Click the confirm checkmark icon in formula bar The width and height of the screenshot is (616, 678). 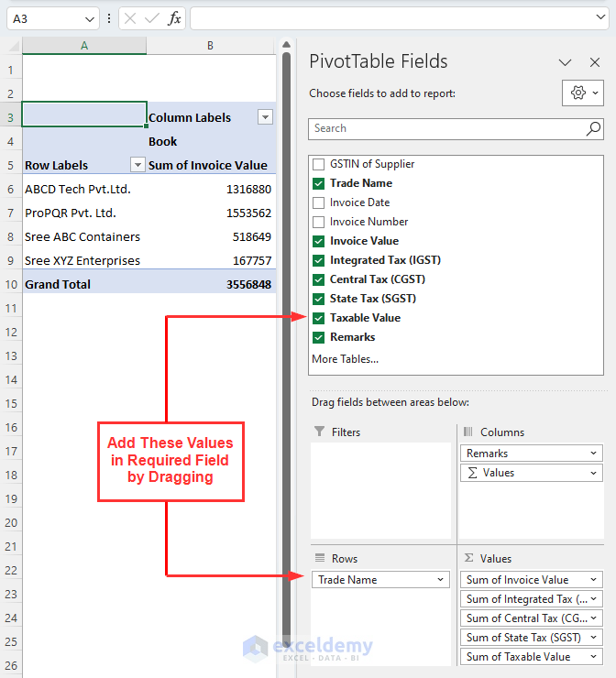point(152,18)
